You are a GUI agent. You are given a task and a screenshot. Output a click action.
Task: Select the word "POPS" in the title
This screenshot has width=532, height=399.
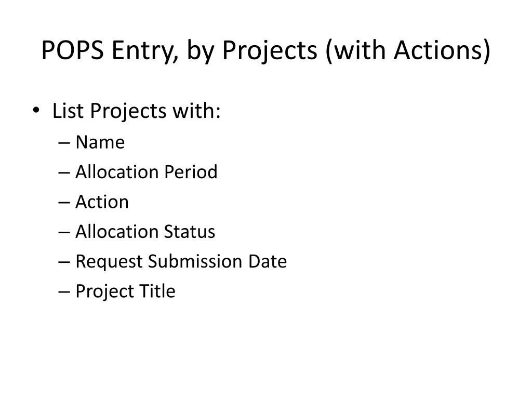[x=73, y=50]
